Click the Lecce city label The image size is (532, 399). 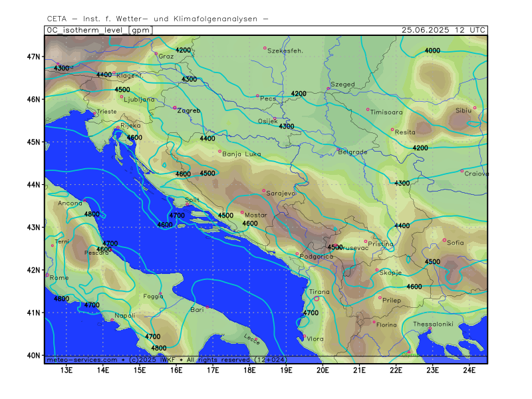click(252, 339)
